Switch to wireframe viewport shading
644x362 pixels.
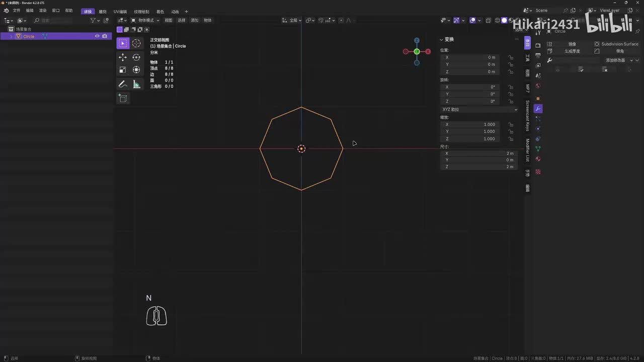pos(497,21)
